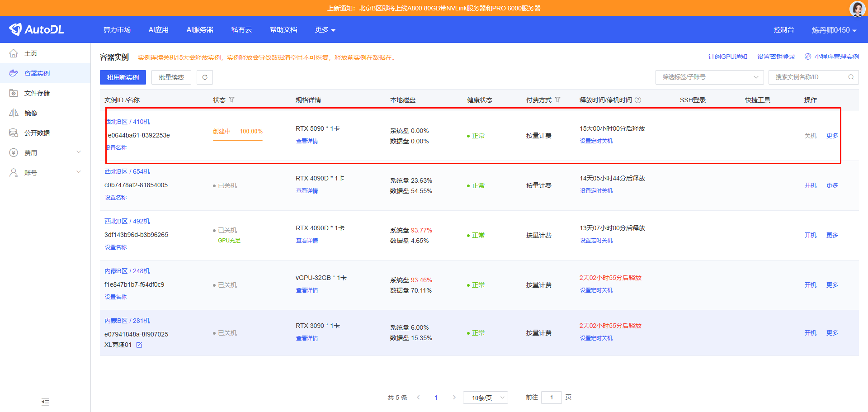
Task: Click the search magnifier icon
Action: pyautogui.click(x=851, y=77)
